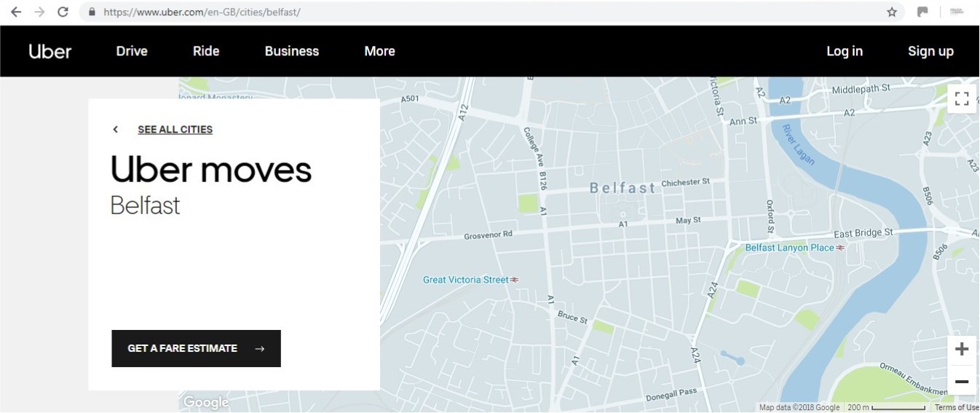Click the River Lagan map label
Viewport: 980px width, 413px height.
click(799, 144)
